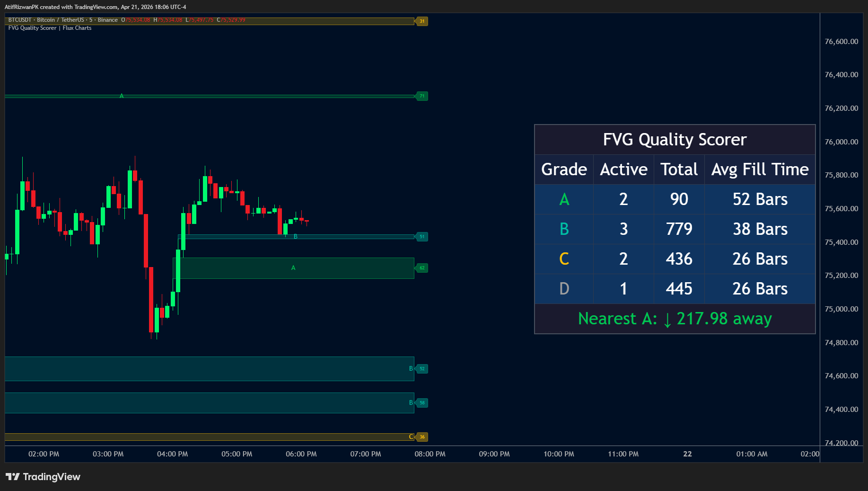Select the gold score tag labeled 31
Viewport: 868px width, 491px height.
tap(422, 21)
